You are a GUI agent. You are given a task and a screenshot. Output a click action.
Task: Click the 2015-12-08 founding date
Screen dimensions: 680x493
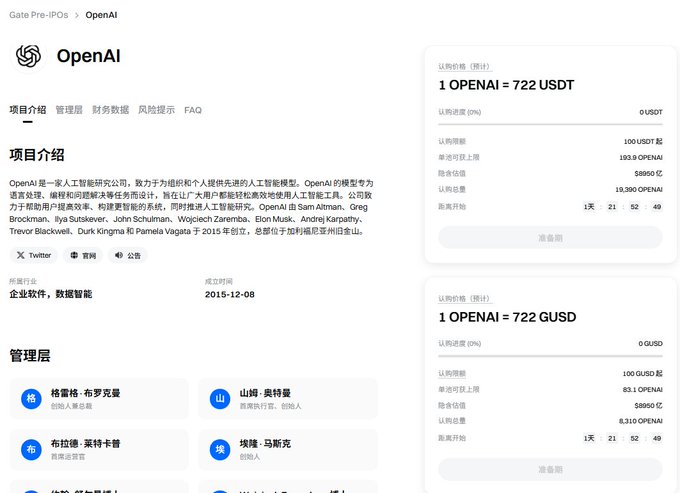pyautogui.click(x=230, y=294)
